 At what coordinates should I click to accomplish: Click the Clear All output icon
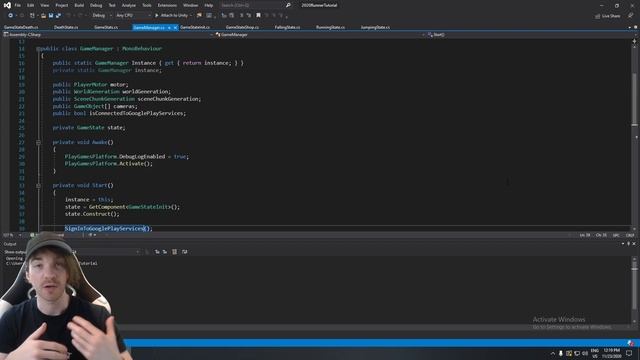pyautogui.click(x=175, y=252)
